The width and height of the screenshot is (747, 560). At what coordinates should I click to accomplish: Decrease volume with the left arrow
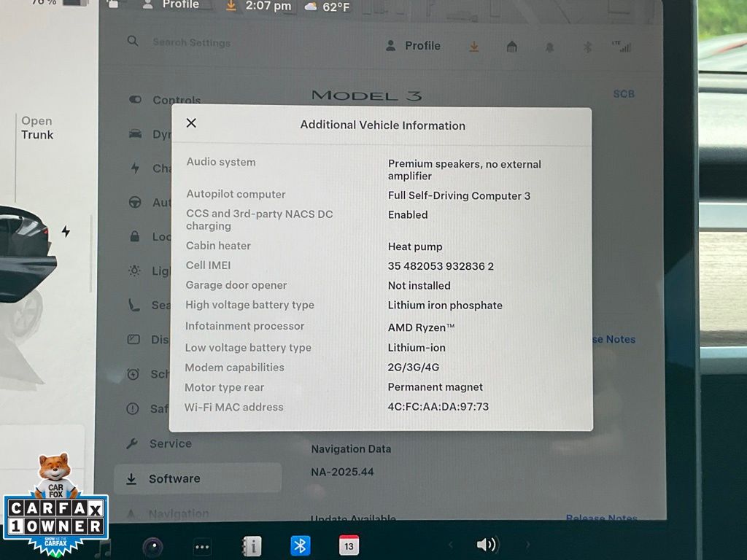coord(450,545)
